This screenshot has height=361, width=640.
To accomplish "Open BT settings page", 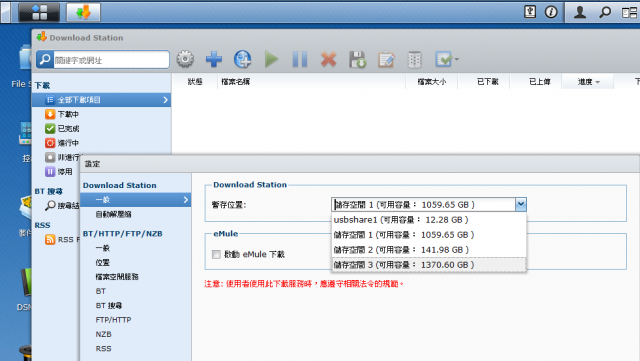I will pos(101,291).
